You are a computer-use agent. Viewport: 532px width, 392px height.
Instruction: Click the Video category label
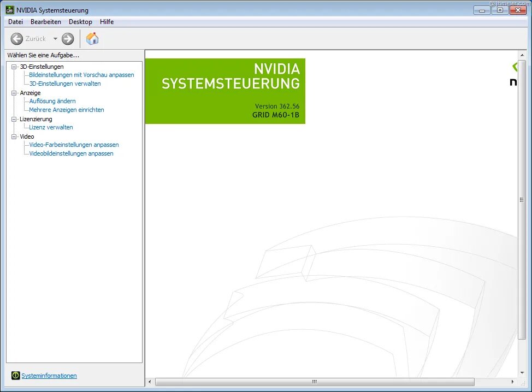click(27, 136)
